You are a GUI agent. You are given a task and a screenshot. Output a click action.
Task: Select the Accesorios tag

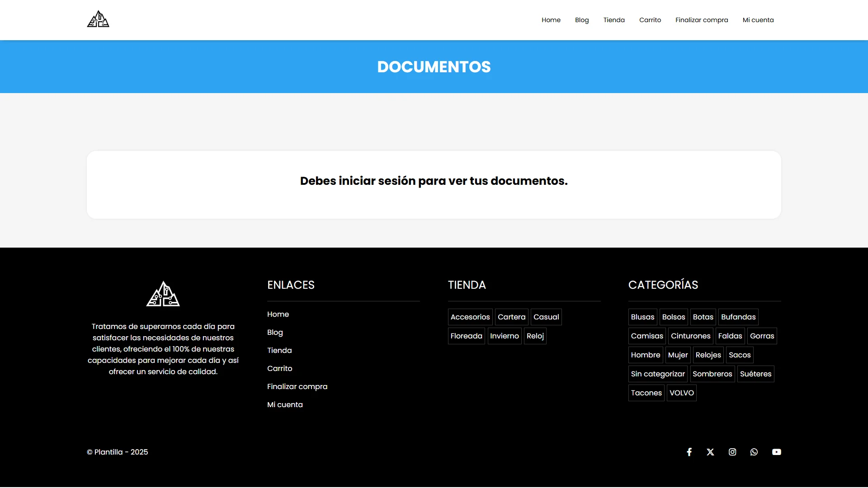pos(470,317)
